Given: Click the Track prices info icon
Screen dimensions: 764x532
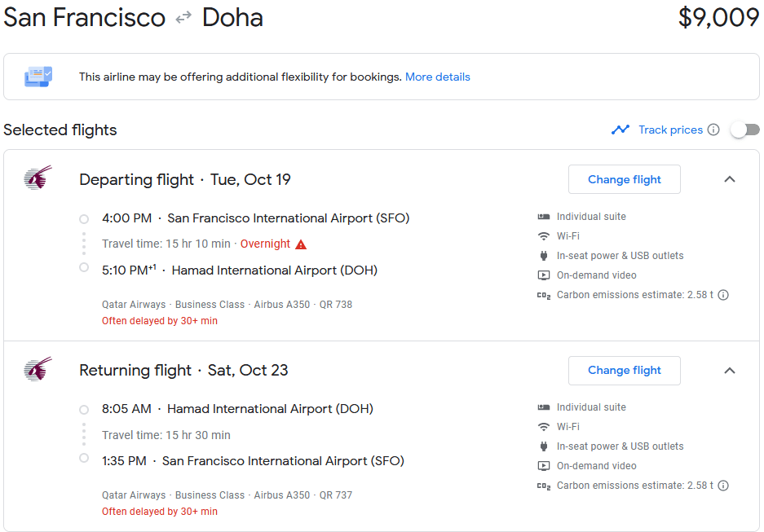Looking at the screenshot, I should click(713, 129).
